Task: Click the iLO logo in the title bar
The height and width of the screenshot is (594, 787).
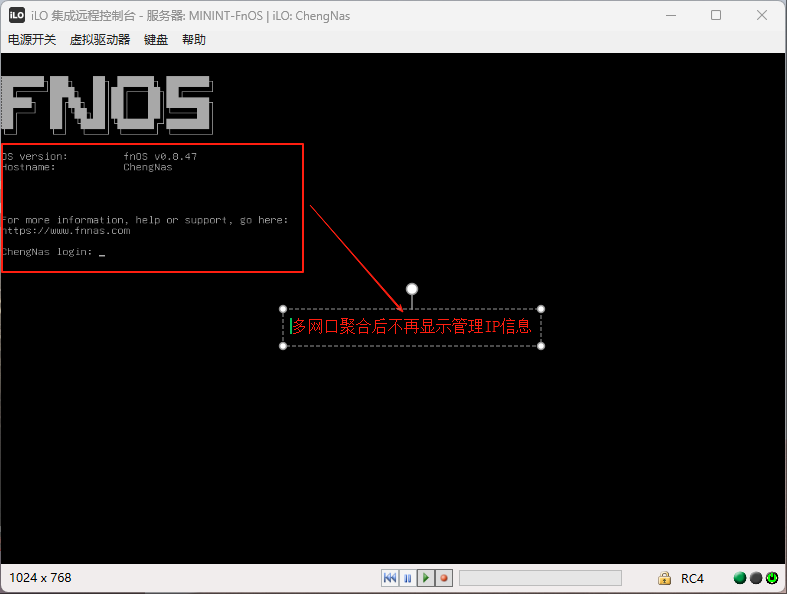Action: tap(17, 15)
